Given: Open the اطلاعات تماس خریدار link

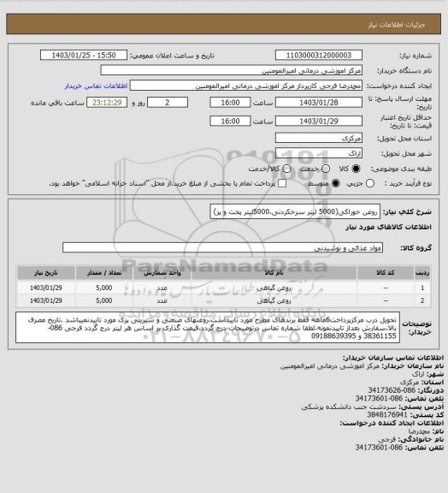Looking at the screenshot, I should pos(96,86).
